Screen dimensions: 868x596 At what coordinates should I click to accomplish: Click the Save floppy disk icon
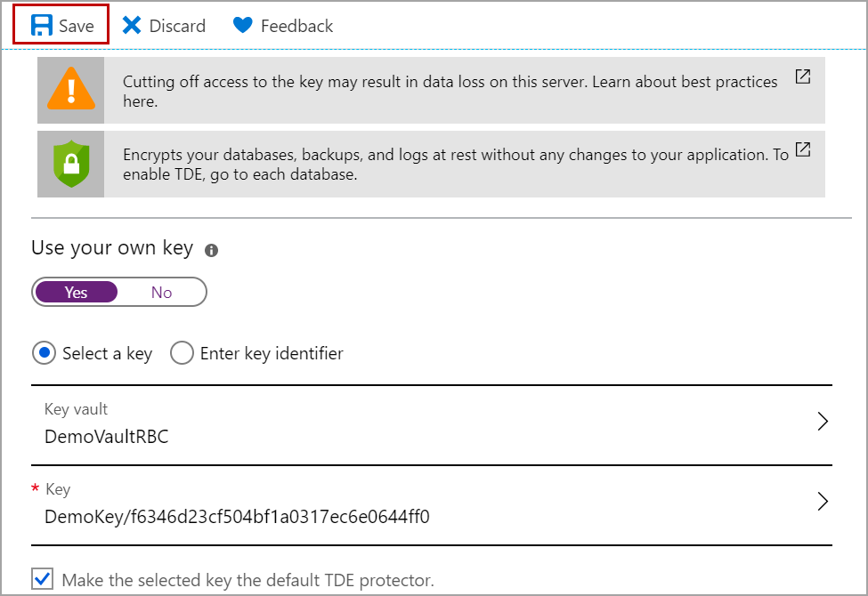tap(42, 26)
